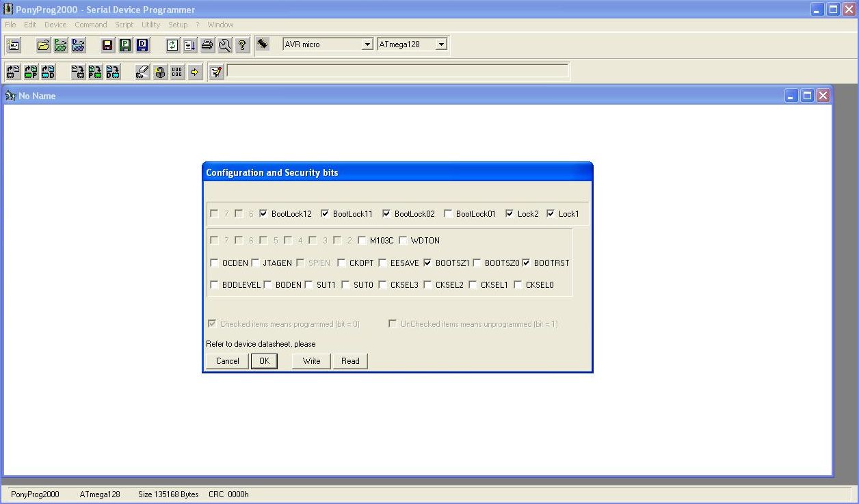The height and width of the screenshot is (504, 859).
Task: Check the OCDEN checkbox
Action: pyautogui.click(x=214, y=263)
